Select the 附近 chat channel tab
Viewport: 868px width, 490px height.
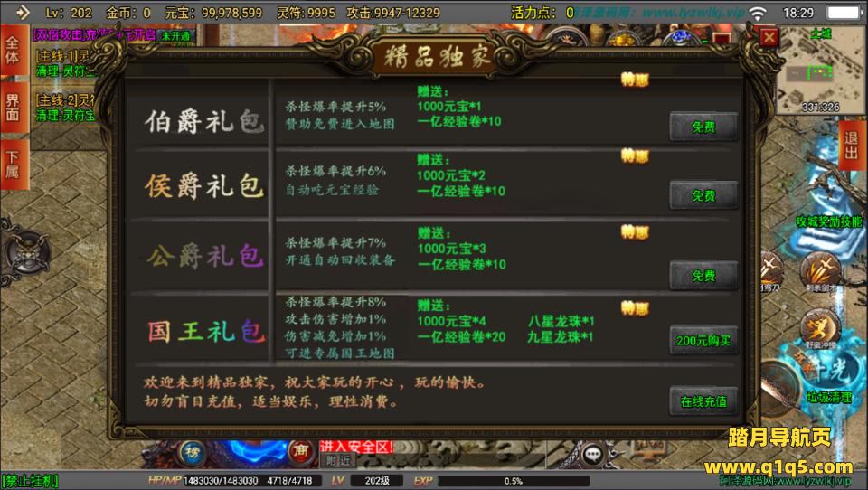(x=337, y=461)
